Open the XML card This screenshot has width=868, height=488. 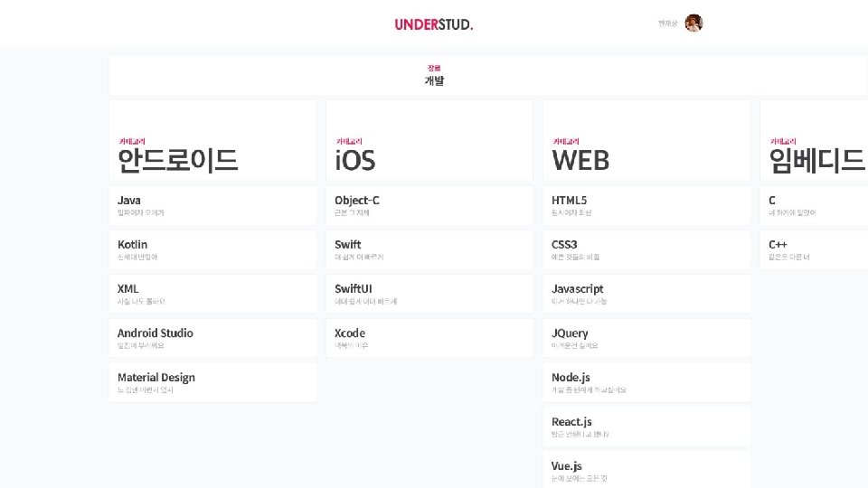tap(212, 294)
